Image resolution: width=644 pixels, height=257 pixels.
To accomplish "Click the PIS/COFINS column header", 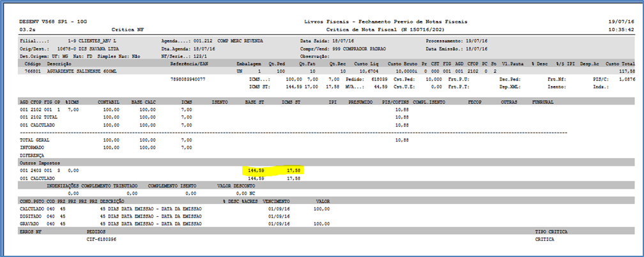I will click(x=395, y=102).
